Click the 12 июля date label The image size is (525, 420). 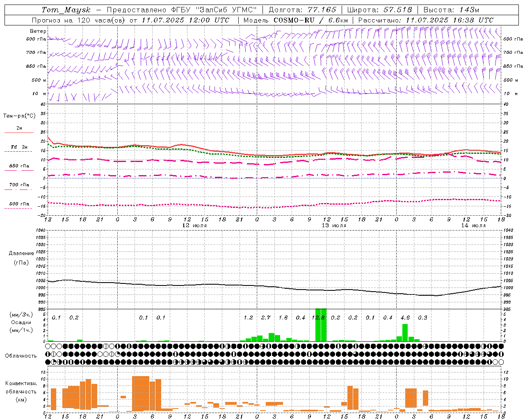coord(194,226)
